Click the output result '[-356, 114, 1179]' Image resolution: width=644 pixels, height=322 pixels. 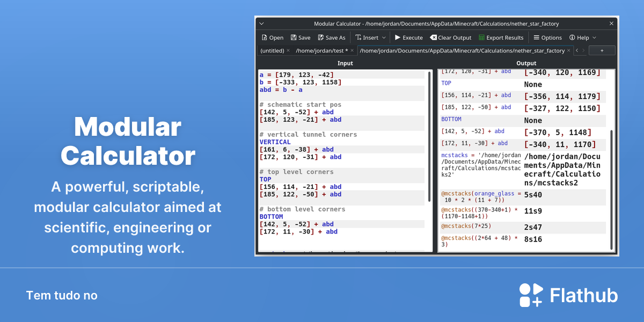tap(562, 97)
